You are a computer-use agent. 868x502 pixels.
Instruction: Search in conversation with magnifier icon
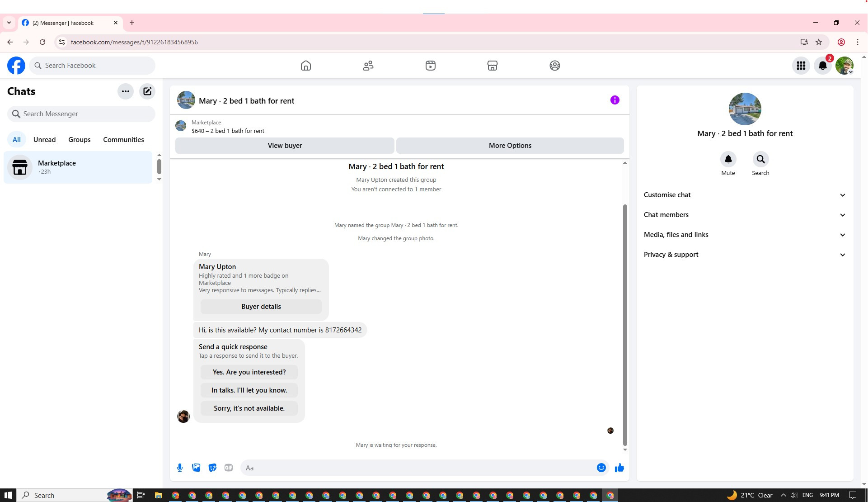click(760, 159)
